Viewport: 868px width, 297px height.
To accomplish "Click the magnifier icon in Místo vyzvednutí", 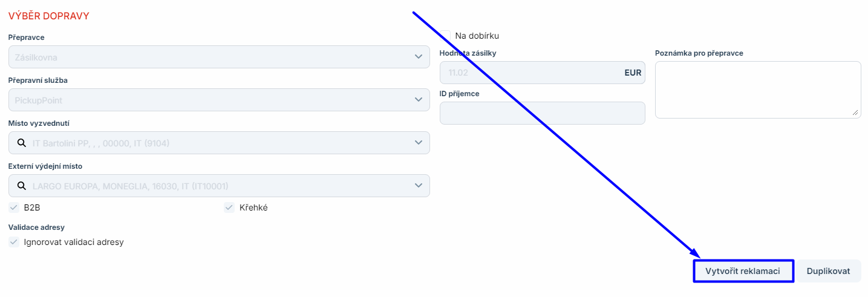I will click(x=21, y=143).
